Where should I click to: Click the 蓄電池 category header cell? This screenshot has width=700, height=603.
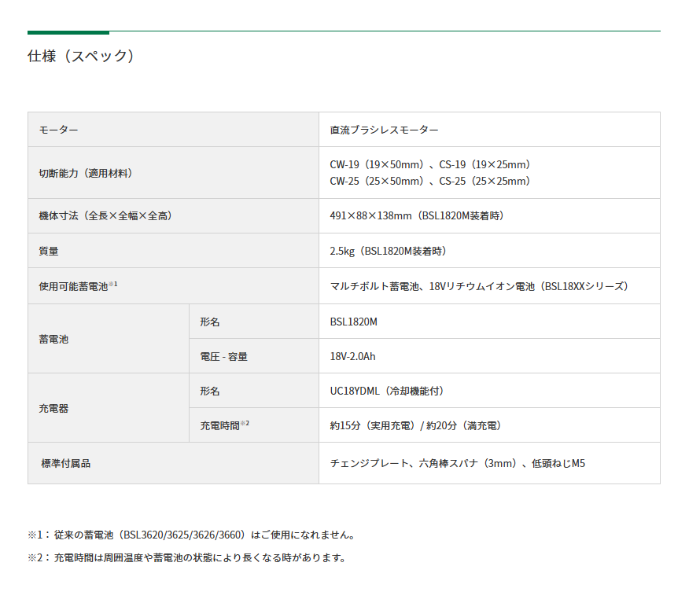[x=57, y=338]
